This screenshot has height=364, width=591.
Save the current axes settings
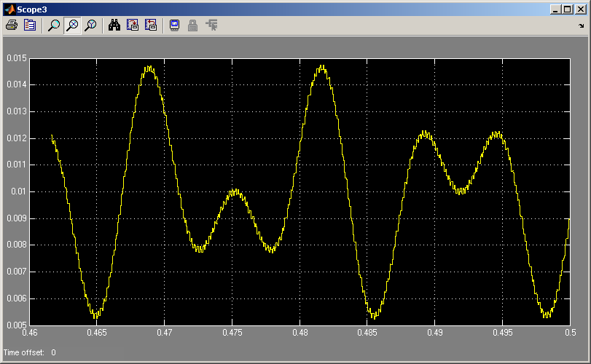pyautogui.click(x=133, y=25)
